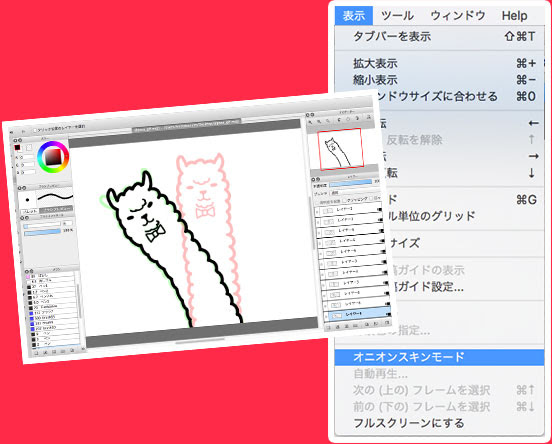552x444 pixels.
Task: Switch to the パレット tab
Action: pyautogui.click(x=29, y=211)
